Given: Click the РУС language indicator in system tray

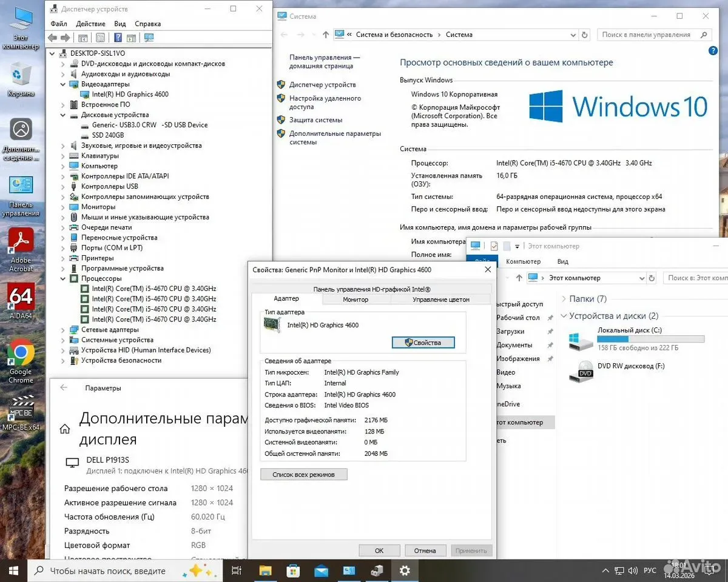Looking at the screenshot, I should 650,570.
